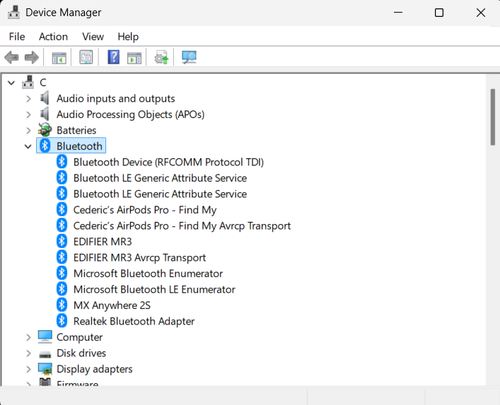Select Cederic's AirPods Pro - Find My

click(x=145, y=210)
